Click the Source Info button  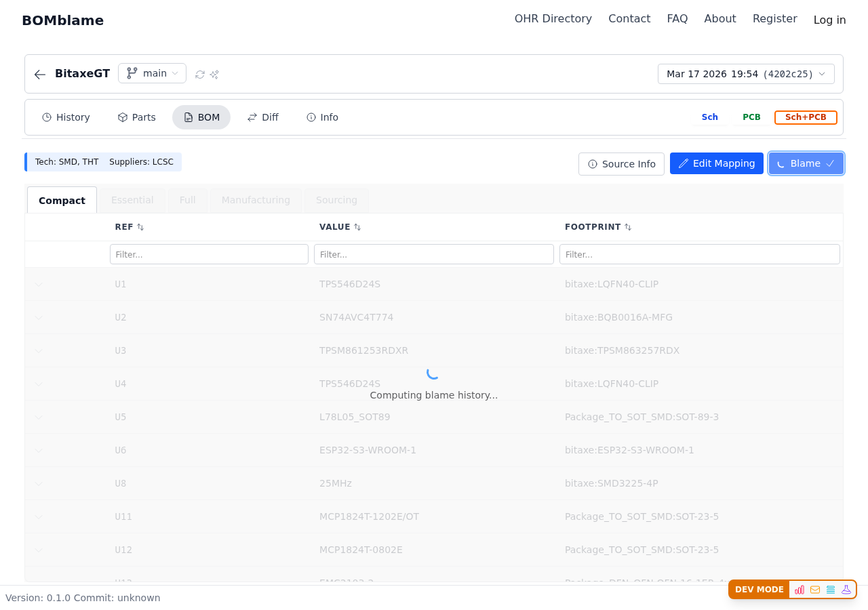(621, 164)
